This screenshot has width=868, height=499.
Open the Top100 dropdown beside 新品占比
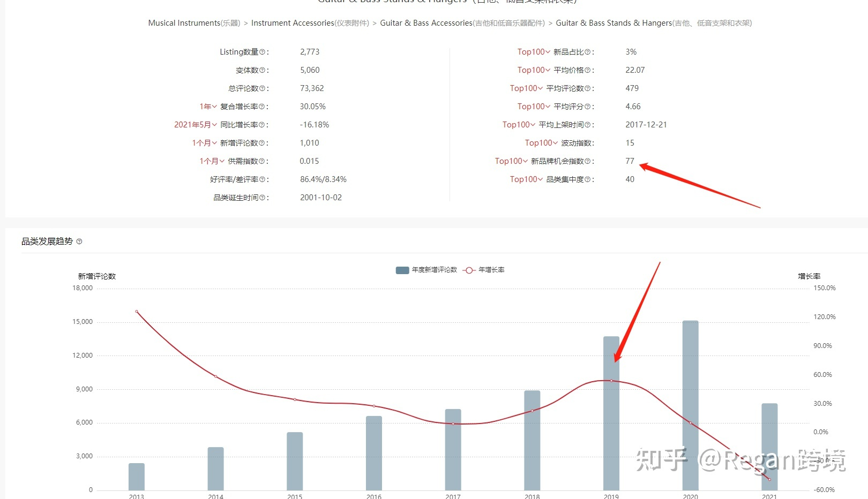click(x=533, y=51)
